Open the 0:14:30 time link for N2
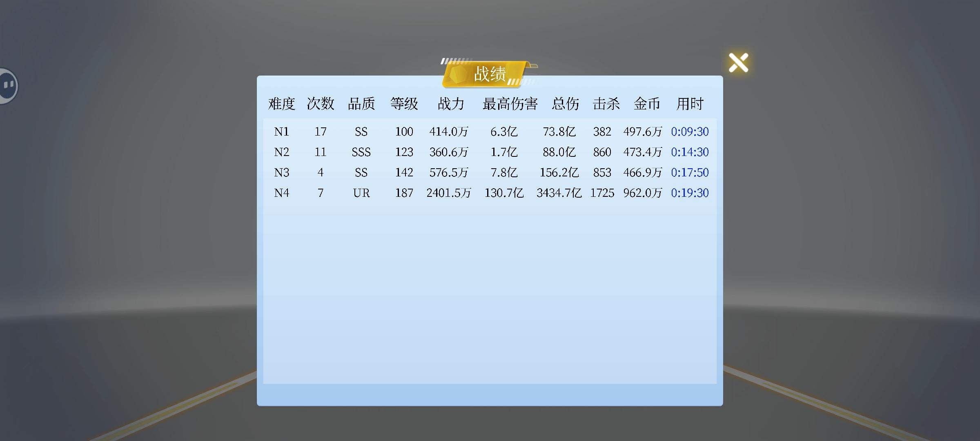This screenshot has width=980, height=441. click(690, 152)
